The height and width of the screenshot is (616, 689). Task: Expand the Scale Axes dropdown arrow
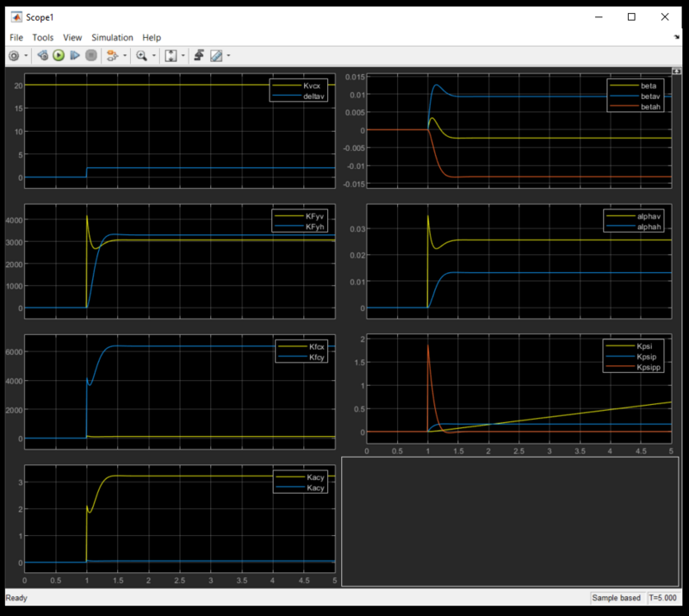(x=183, y=56)
